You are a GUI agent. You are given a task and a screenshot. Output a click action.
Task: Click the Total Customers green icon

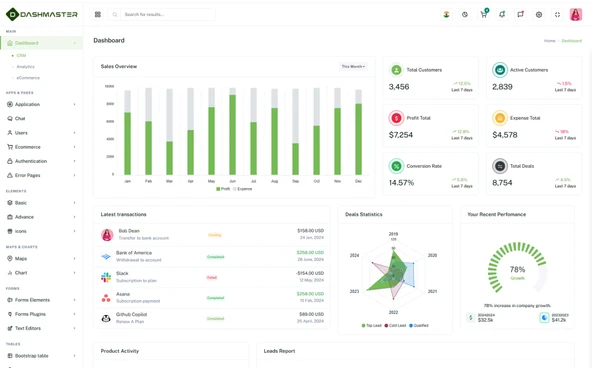tap(396, 70)
